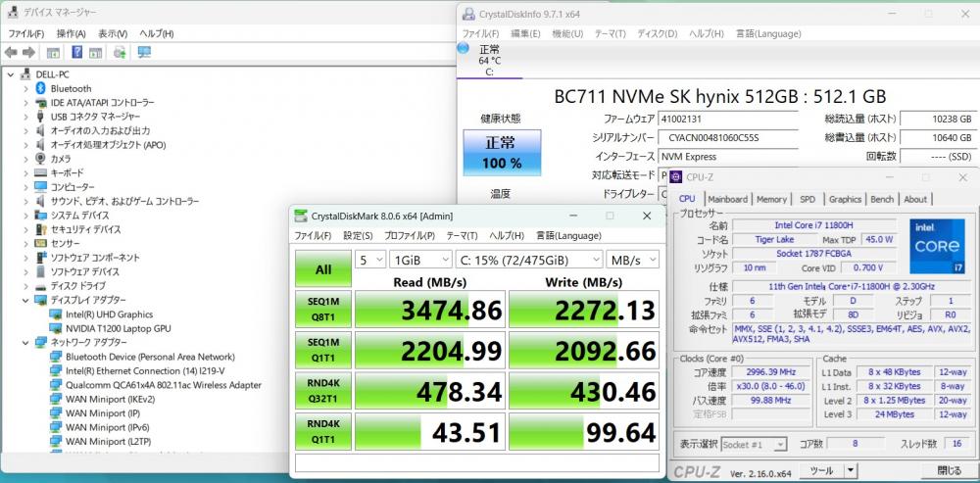The image size is (980, 483).
Task: Click the show/hide console tree toolbar icon
Action: (x=53, y=53)
